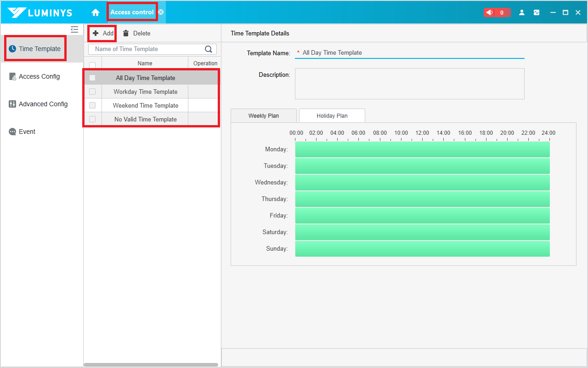Open the Event section

coord(27,132)
